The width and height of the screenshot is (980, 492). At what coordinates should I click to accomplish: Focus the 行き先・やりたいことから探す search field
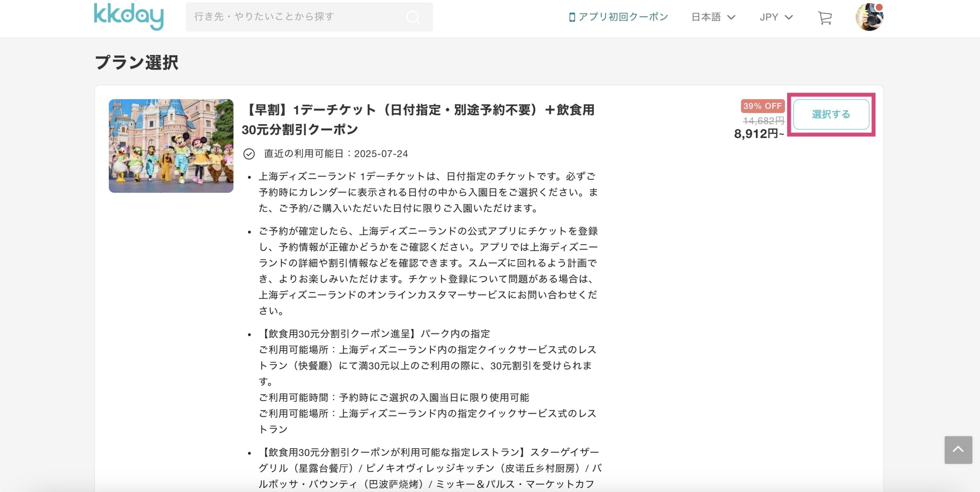click(x=309, y=17)
